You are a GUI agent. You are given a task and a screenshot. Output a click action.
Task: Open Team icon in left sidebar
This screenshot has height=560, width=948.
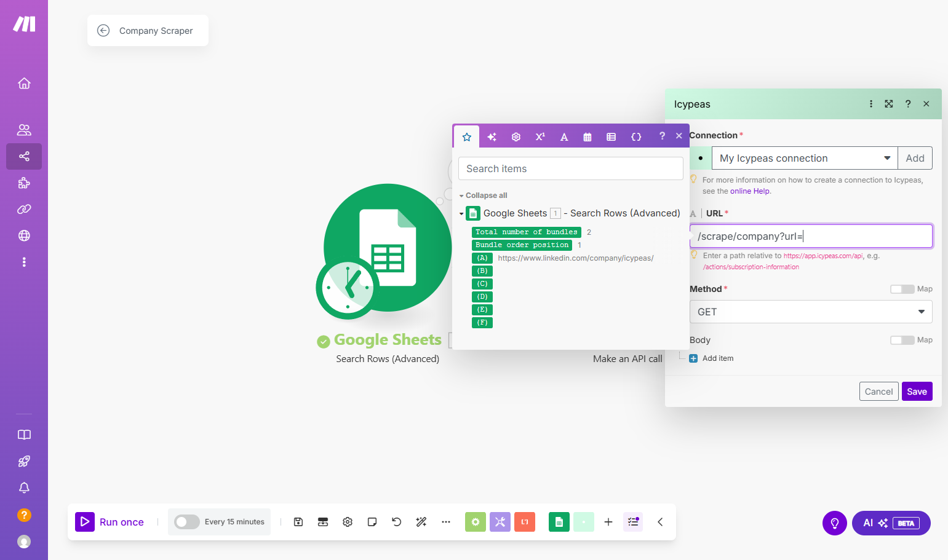24,130
